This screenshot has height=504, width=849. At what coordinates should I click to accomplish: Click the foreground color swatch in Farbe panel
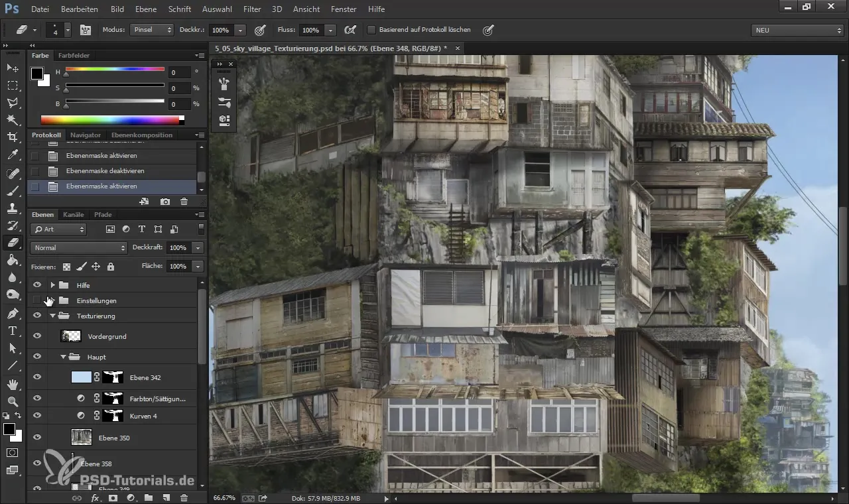(x=37, y=74)
